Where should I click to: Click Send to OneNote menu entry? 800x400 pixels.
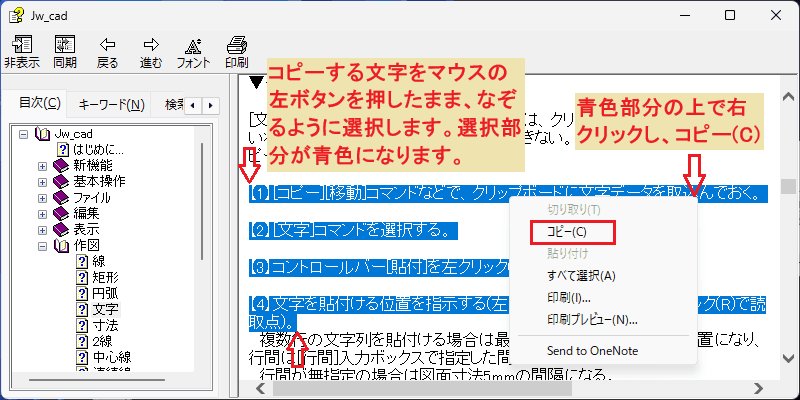[x=592, y=351]
